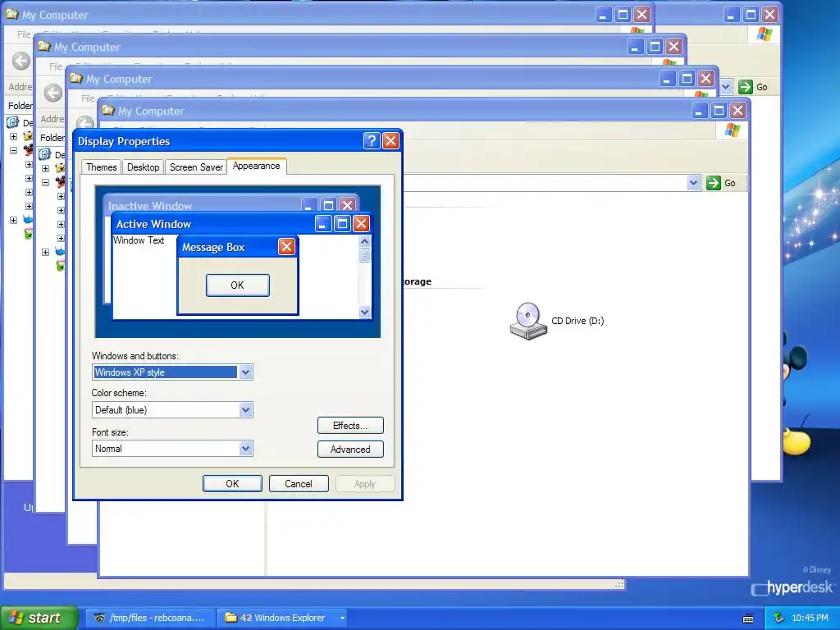Click the Windows flag logo in backmost window

765,34
